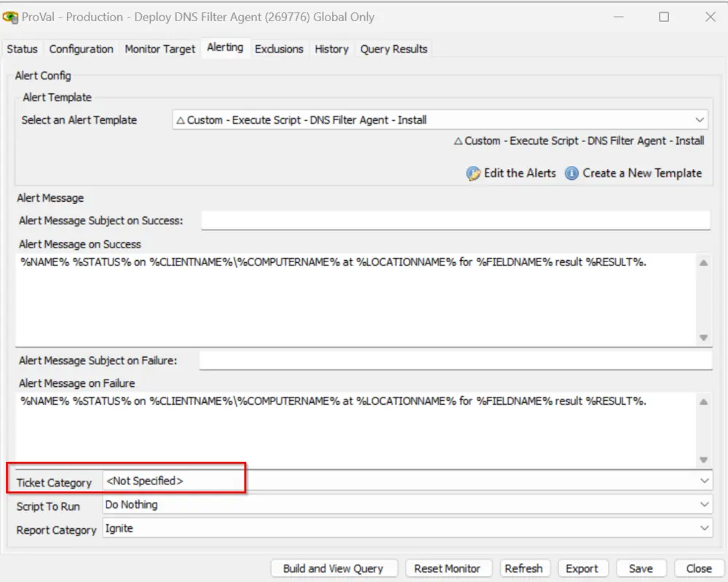The image size is (728, 582).
Task: Click inside the Alert Message on Success text area
Action: coord(356,299)
